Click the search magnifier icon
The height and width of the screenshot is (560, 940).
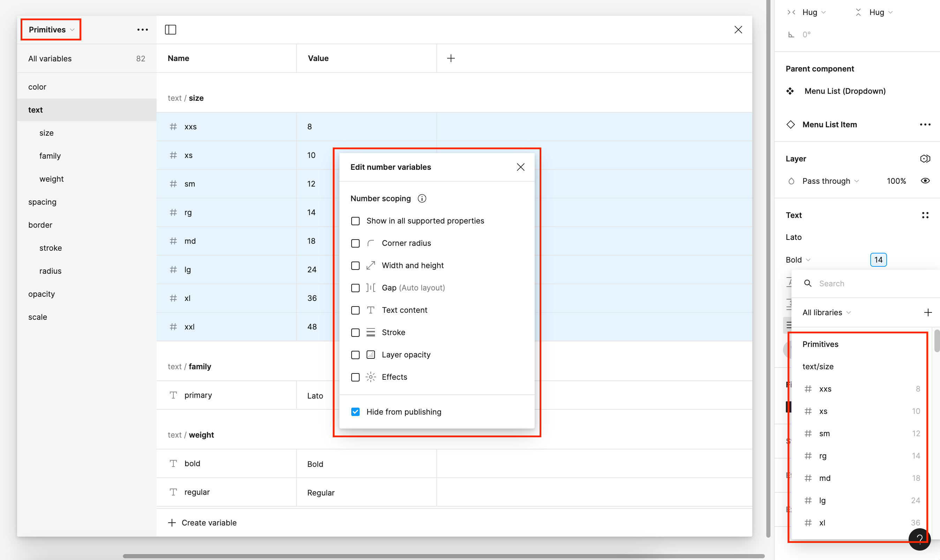point(807,283)
